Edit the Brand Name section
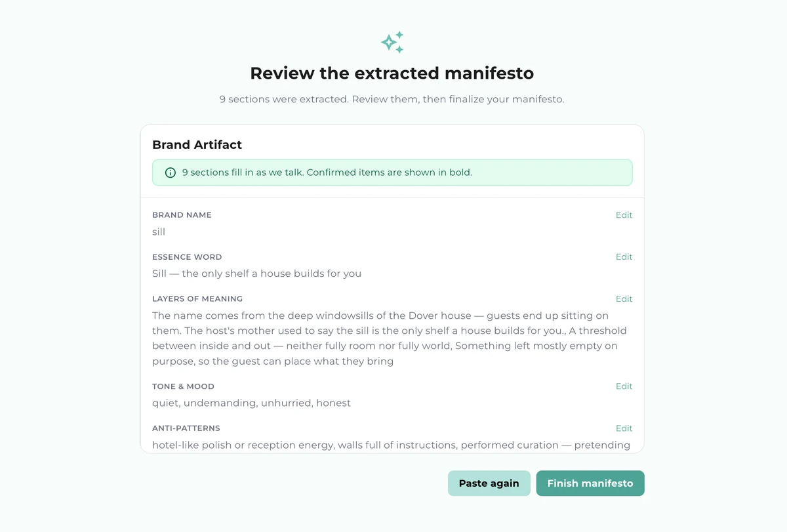This screenshot has height=532, width=787. coord(624,215)
